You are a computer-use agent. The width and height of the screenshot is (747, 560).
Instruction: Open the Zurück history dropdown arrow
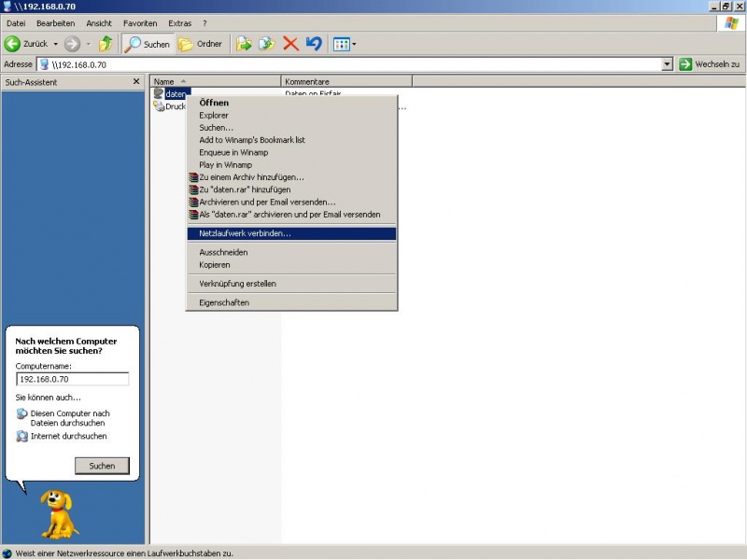[x=55, y=44]
